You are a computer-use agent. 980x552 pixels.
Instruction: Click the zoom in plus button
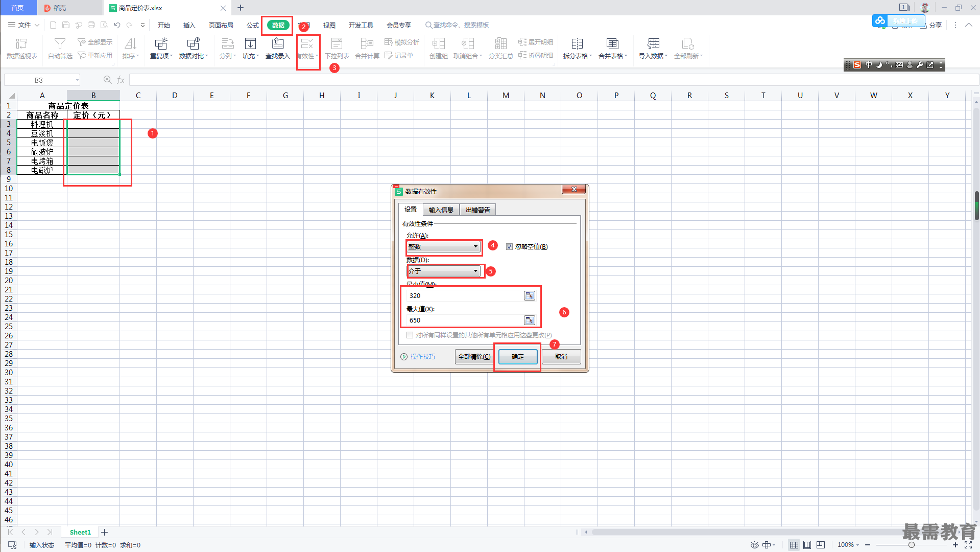pyautogui.click(x=955, y=545)
